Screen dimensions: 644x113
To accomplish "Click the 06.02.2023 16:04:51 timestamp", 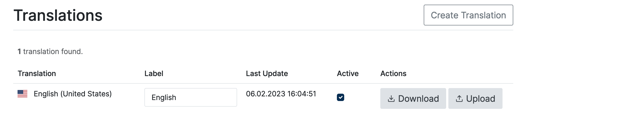I will [x=281, y=94].
